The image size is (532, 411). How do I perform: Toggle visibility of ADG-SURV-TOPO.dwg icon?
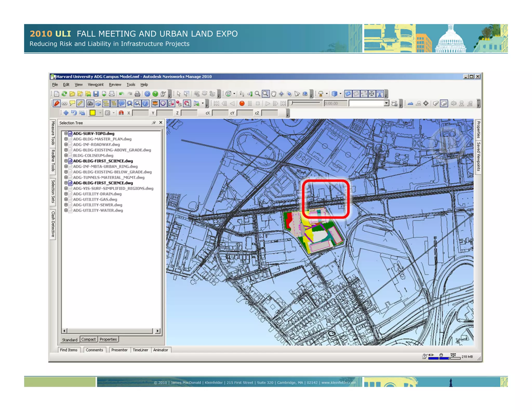coord(70,134)
